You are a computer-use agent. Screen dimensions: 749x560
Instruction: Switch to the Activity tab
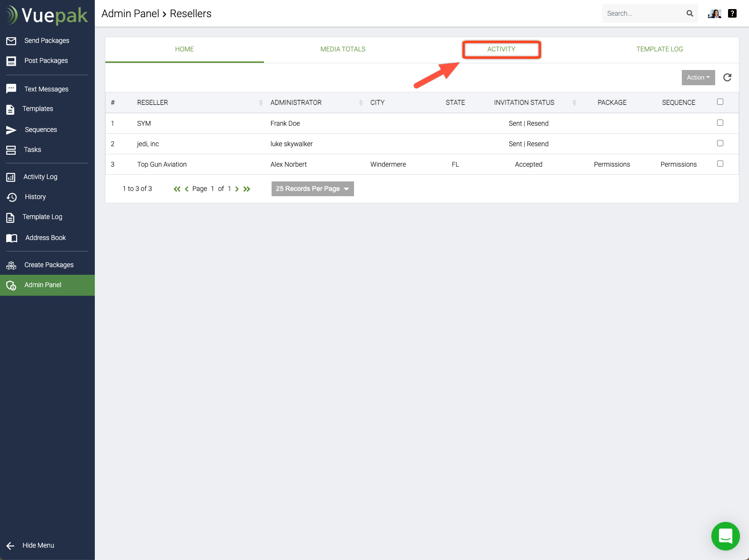tap(501, 50)
